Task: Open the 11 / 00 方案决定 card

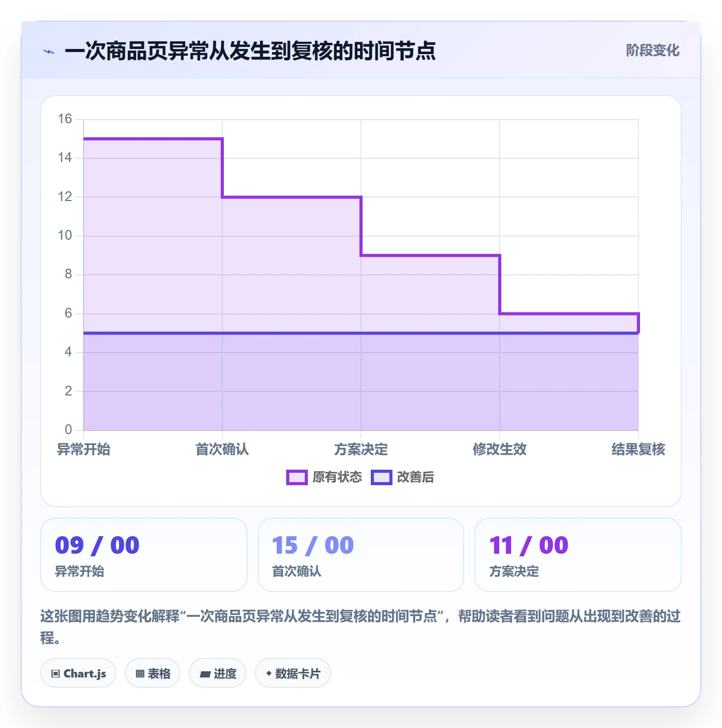Action: (578, 555)
